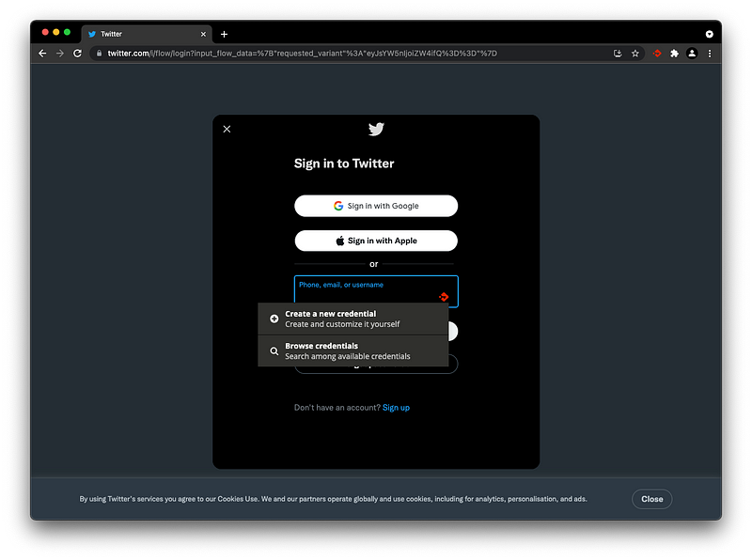Open the Extensions puzzle icon
The image size is (752, 560).
click(x=674, y=54)
